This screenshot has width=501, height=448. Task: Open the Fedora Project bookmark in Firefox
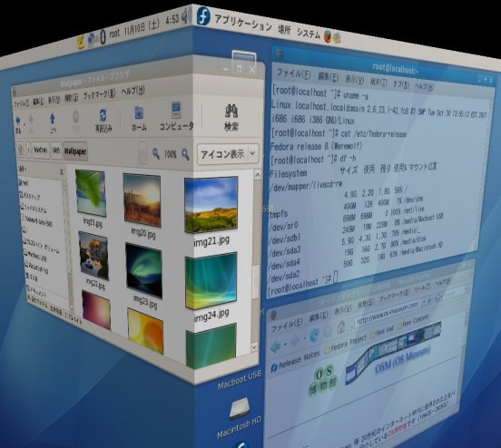coord(346,344)
